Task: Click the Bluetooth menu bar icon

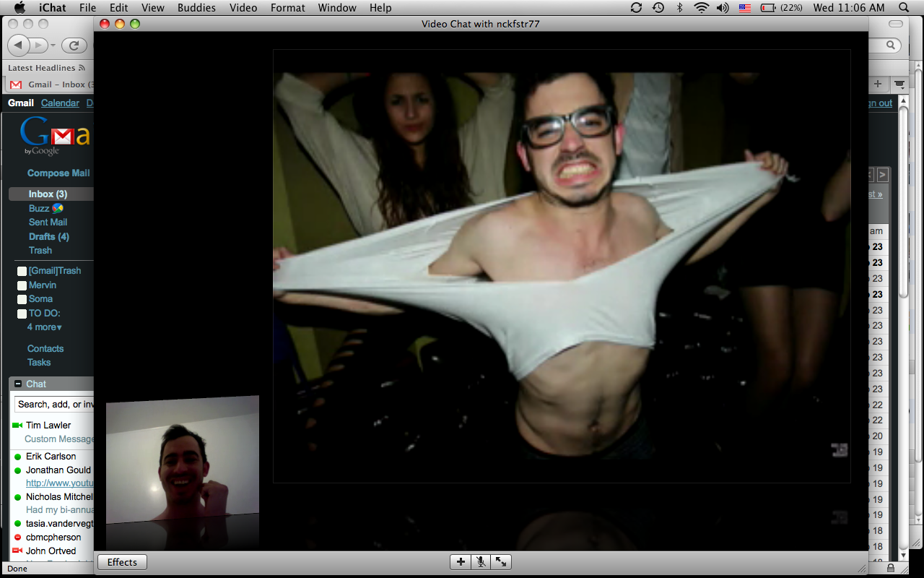Action: click(x=679, y=8)
